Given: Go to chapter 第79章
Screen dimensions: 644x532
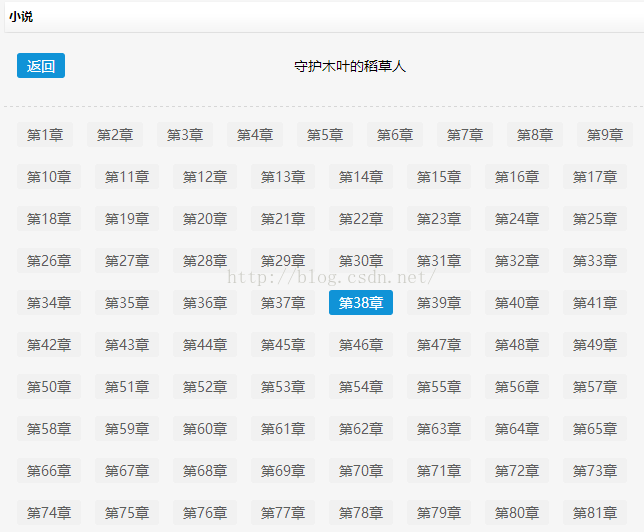Looking at the screenshot, I should (439, 513).
